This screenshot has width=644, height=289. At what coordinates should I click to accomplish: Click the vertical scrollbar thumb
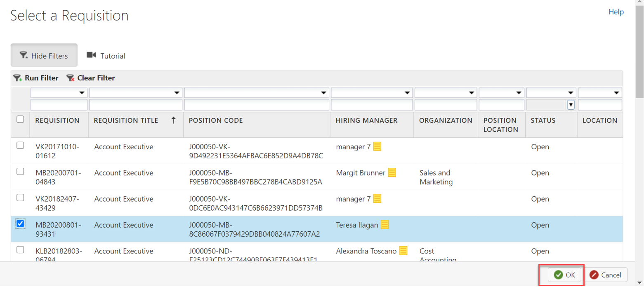(639, 52)
